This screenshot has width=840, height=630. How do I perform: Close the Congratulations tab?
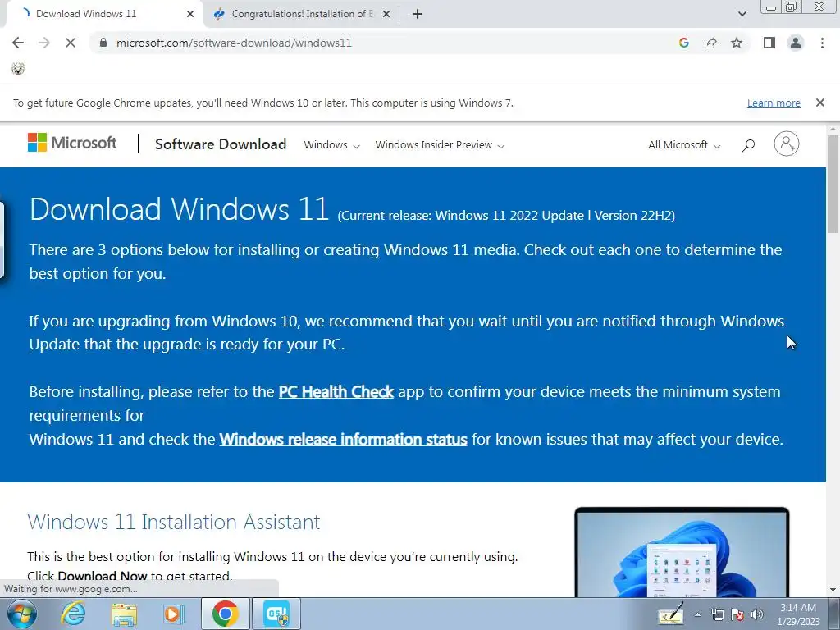386,14
